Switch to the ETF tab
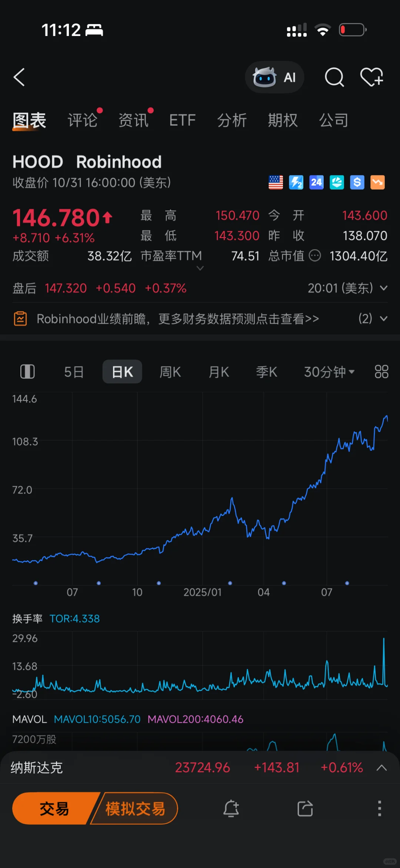400x868 pixels. 182,121
